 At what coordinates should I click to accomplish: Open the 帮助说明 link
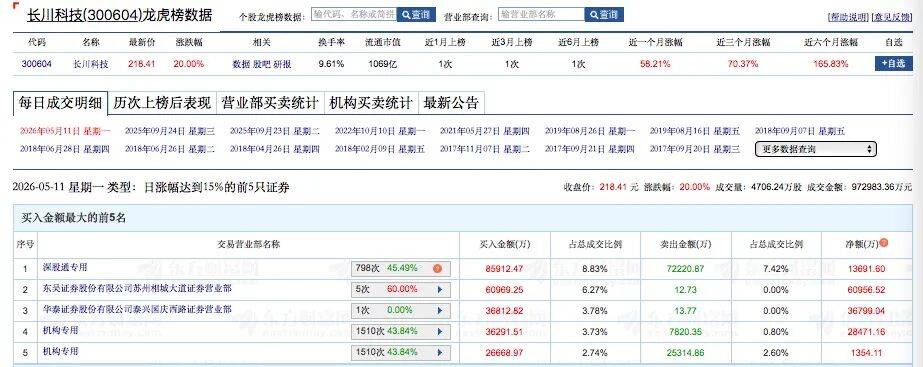pos(848,18)
